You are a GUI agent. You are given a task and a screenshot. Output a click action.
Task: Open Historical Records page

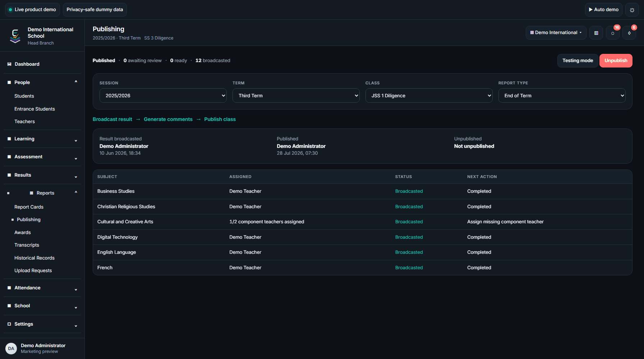pos(34,258)
